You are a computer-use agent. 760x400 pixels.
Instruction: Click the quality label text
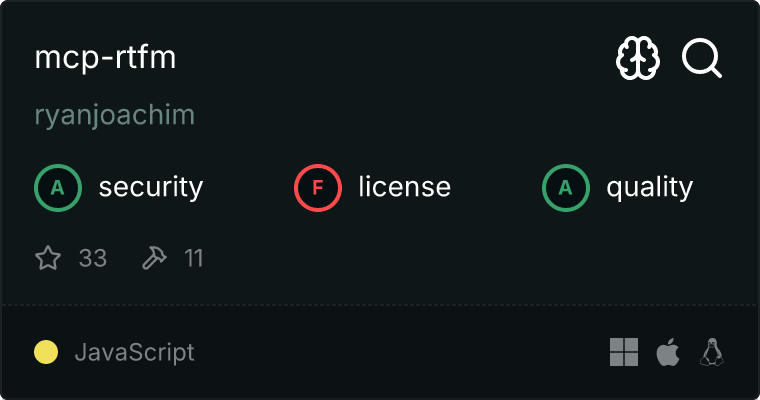649,187
